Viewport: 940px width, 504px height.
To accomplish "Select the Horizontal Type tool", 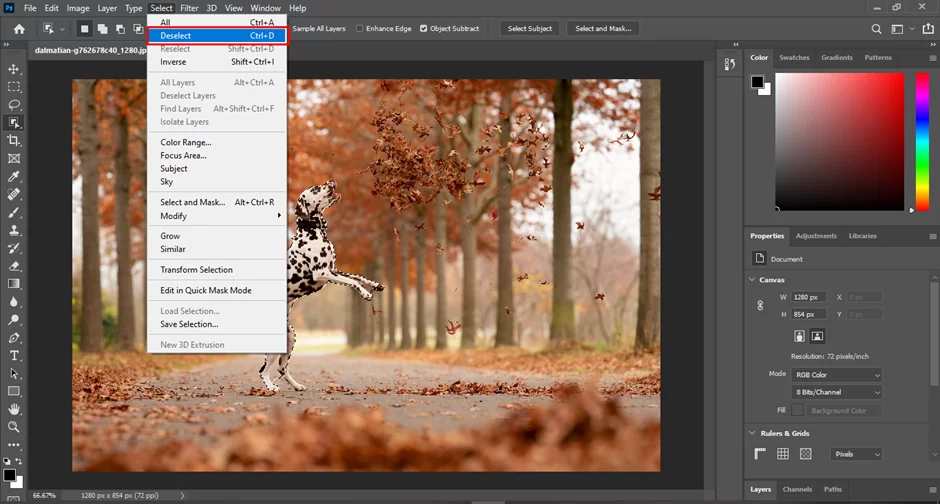I will (x=14, y=355).
